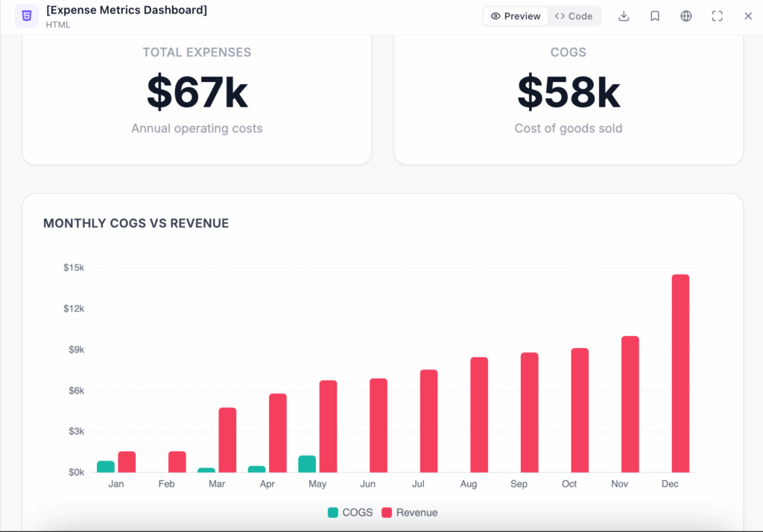The width and height of the screenshot is (763, 532).
Task: Close the preview panel
Action: (748, 16)
